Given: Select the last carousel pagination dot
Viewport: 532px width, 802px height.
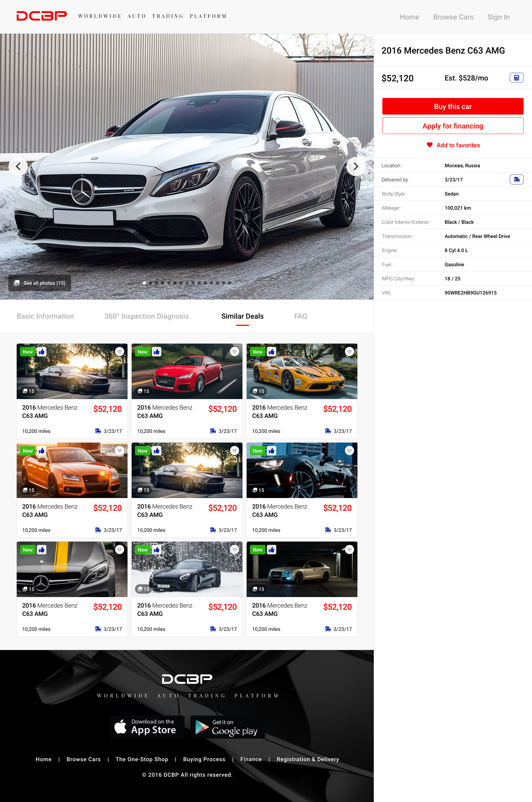Looking at the screenshot, I should 230,283.
